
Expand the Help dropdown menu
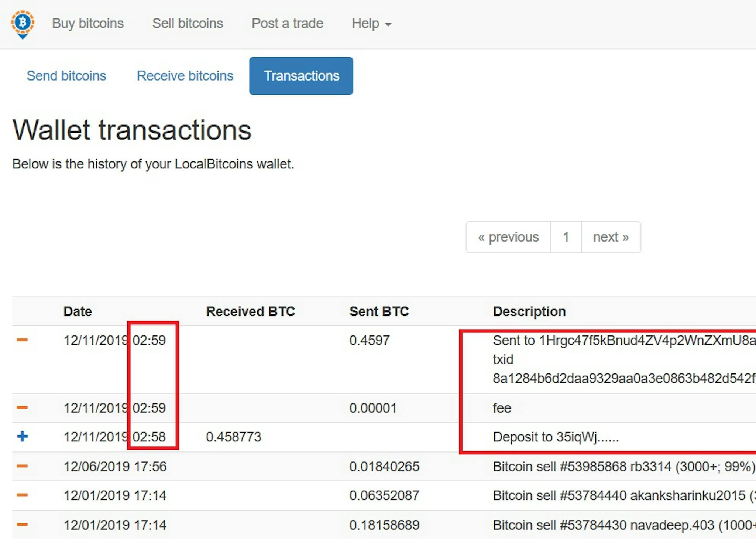pyautogui.click(x=371, y=23)
